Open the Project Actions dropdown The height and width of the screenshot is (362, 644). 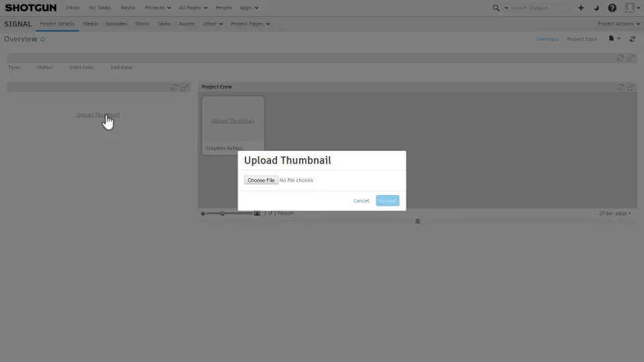[619, 24]
